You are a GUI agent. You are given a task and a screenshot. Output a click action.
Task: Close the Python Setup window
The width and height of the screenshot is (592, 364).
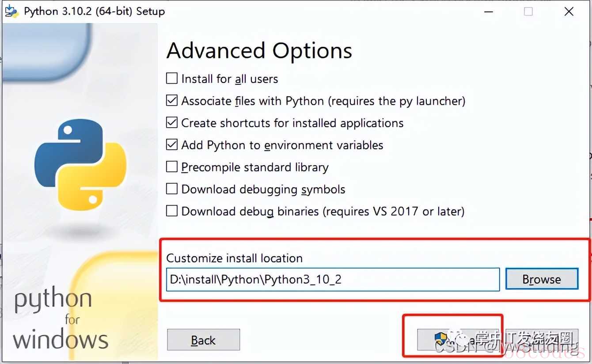569,11
